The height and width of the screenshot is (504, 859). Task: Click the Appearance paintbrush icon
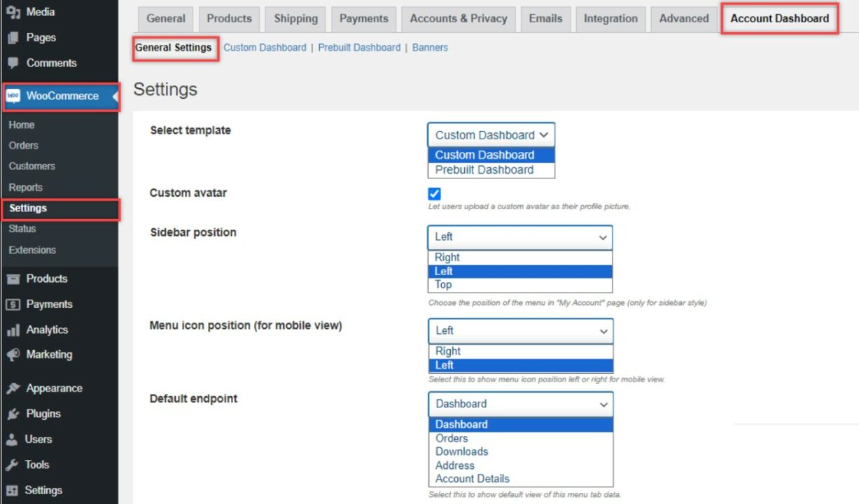click(x=13, y=388)
